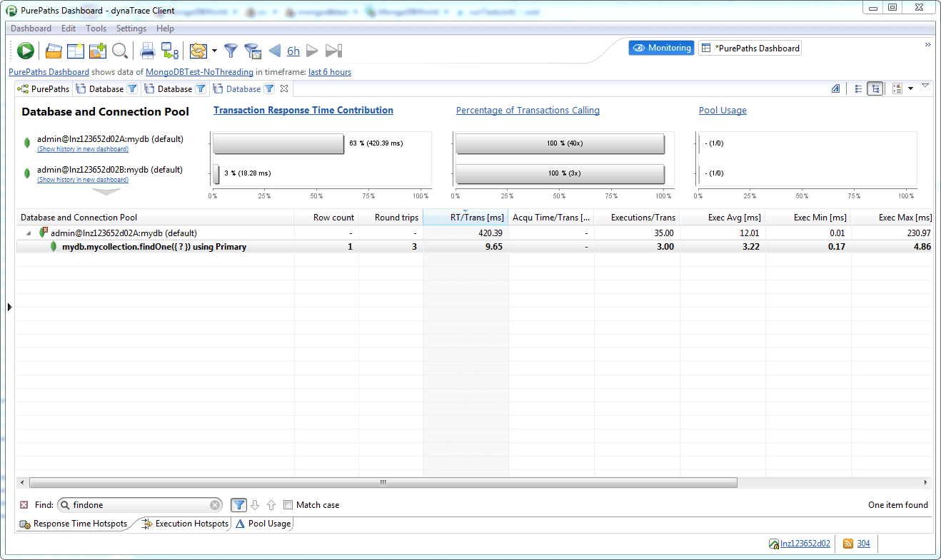941x560 pixels.
Task: Click the 100 % (40x) transactions bar
Action: pyautogui.click(x=560, y=143)
